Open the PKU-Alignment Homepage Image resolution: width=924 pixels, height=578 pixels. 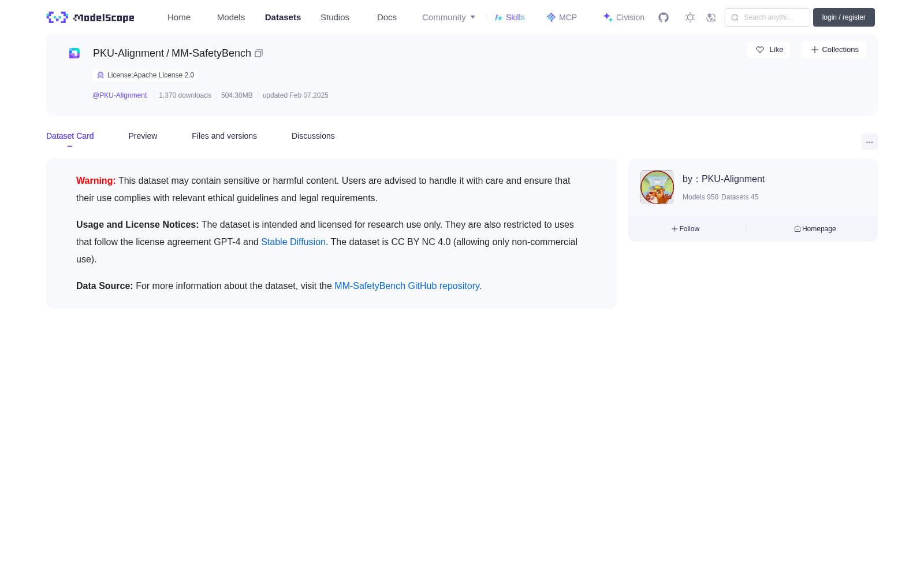[815, 229]
